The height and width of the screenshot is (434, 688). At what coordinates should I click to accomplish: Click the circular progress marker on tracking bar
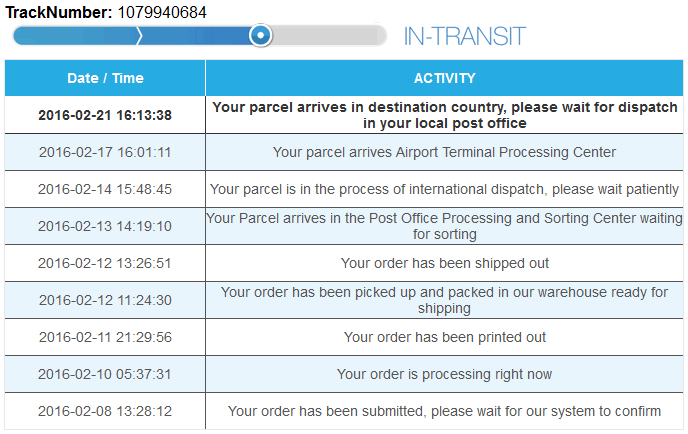coord(260,36)
